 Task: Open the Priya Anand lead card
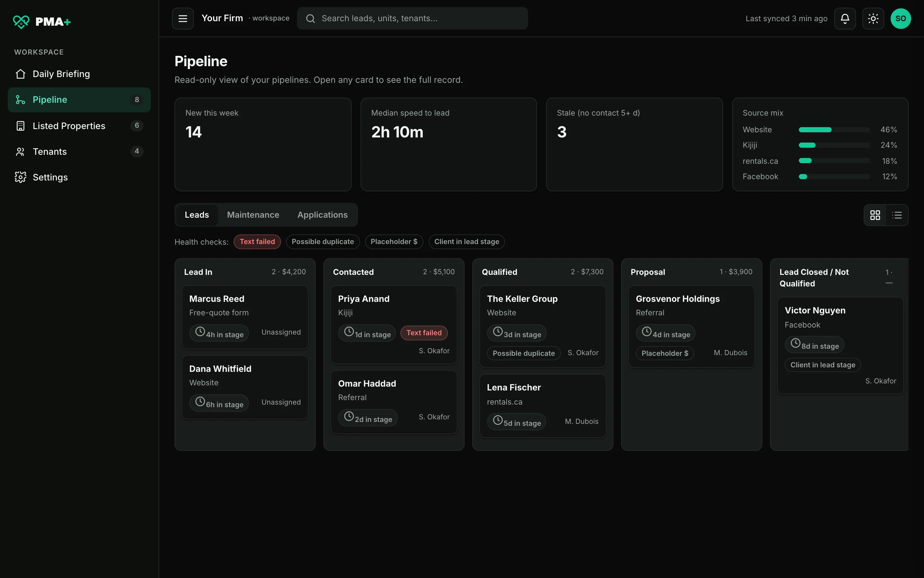[x=394, y=325]
